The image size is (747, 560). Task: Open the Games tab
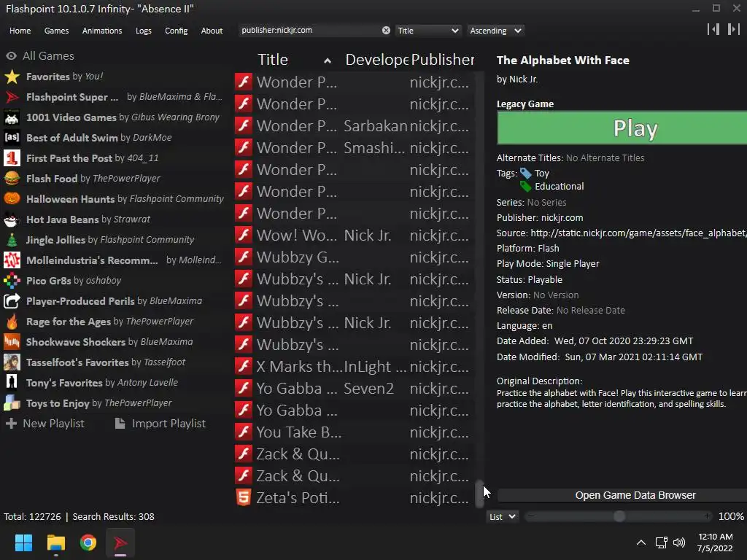[56, 31]
